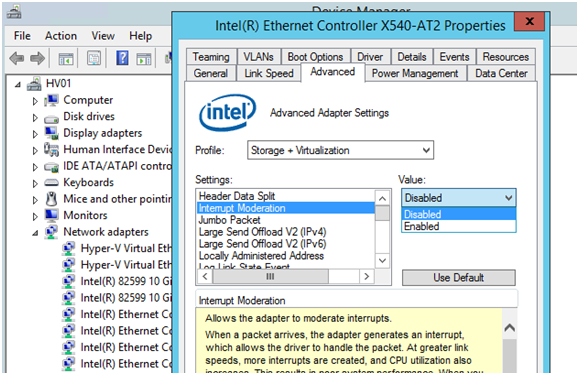Switch to the Link Speed tab

pyautogui.click(x=269, y=73)
